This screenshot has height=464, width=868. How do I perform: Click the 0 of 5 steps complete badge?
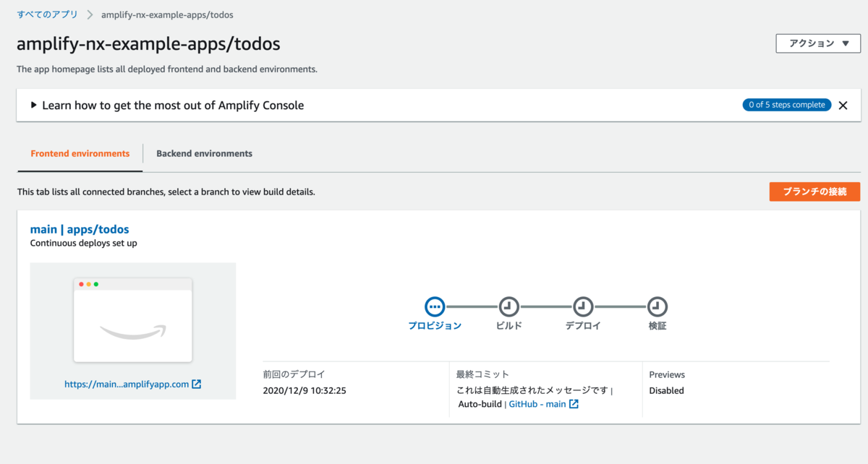point(786,106)
